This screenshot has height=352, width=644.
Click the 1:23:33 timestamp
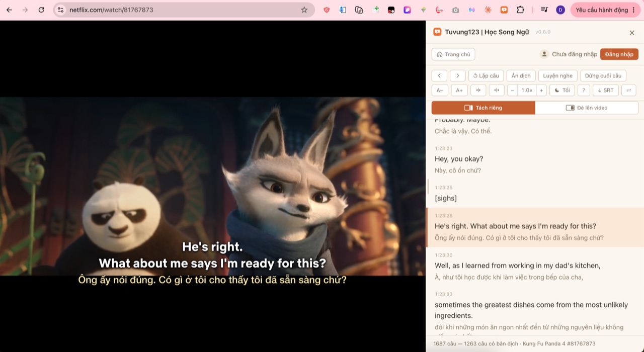click(x=444, y=294)
